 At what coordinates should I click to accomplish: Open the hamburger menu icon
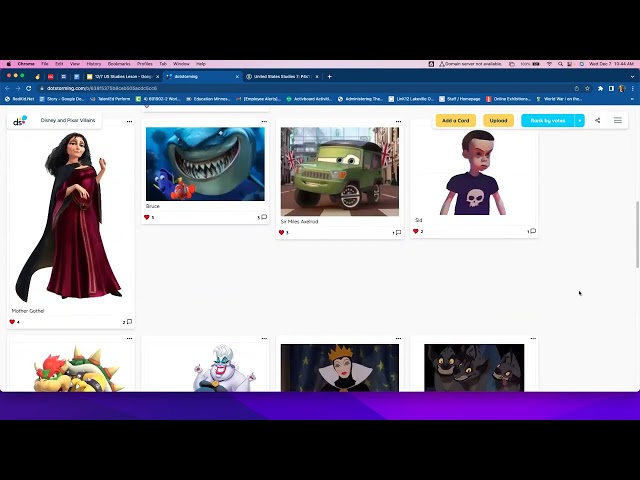pos(618,120)
